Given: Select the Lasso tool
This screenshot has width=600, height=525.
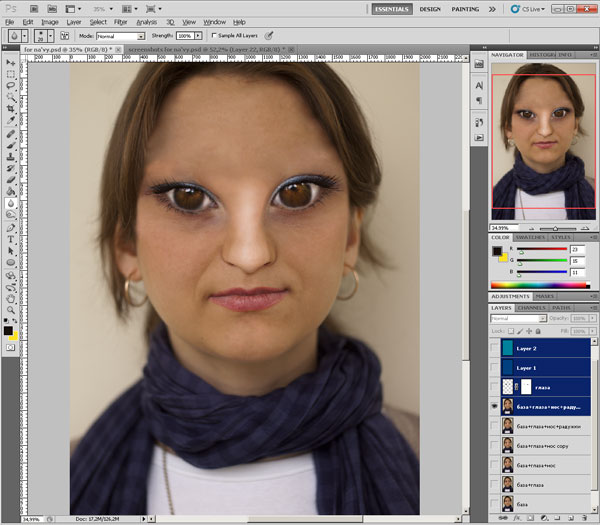Looking at the screenshot, I should [x=10, y=86].
